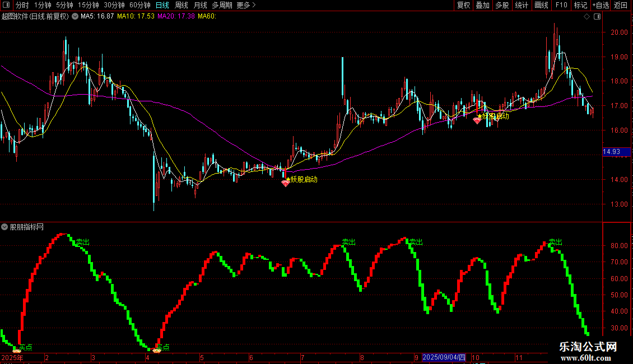Image resolution: width=633 pixels, height=364 pixels.
Task: Click the MA20: 17.38 label
Action: pos(176,17)
